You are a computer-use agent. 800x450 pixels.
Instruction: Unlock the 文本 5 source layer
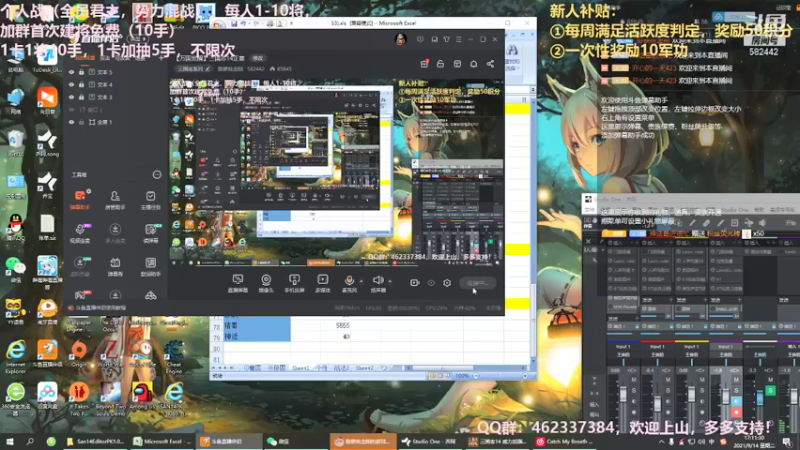pyautogui.click(x=81, y=72)
